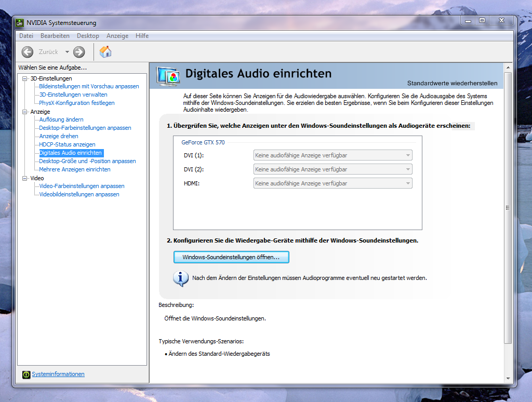The height and width of the screenshot is (402, 532).
Task: Open the Hilfe menu
Action: (142, 36)
